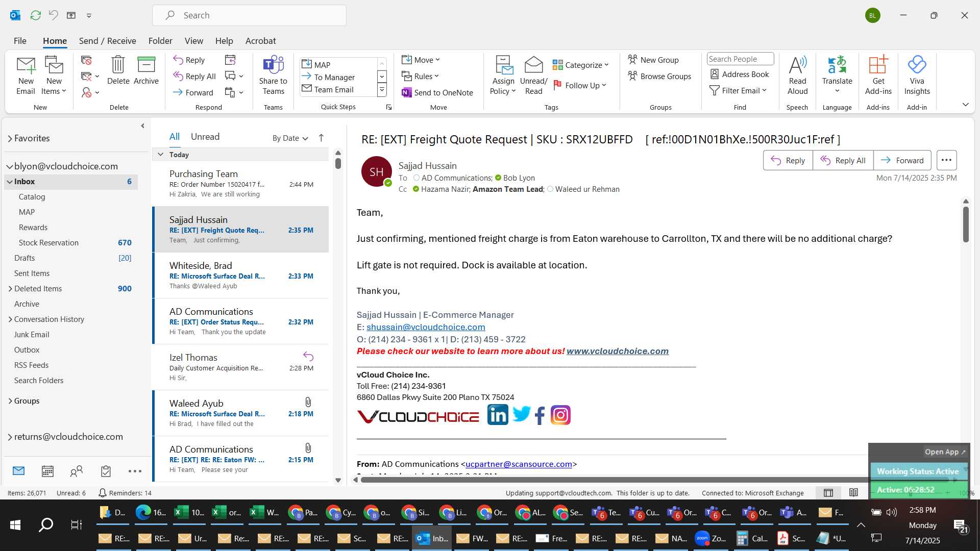Image resolution: width=980 pixels, height=551 pixels.
Task: Collapse the ribbon with chevron
Action: (965, 105)
